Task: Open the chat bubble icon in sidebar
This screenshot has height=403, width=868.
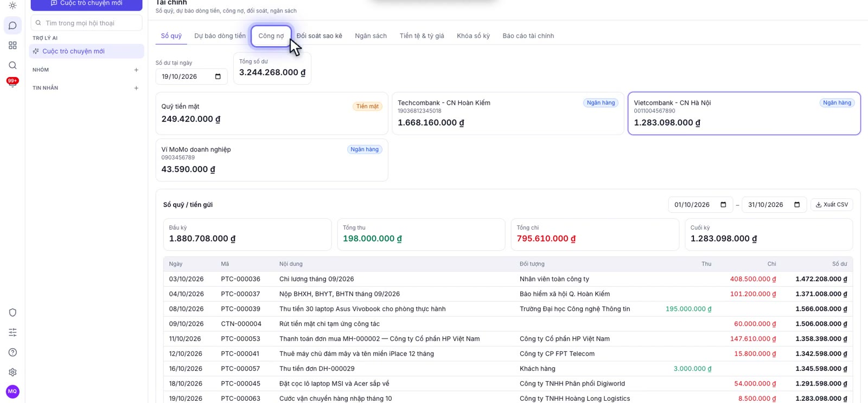Action: 12,26
